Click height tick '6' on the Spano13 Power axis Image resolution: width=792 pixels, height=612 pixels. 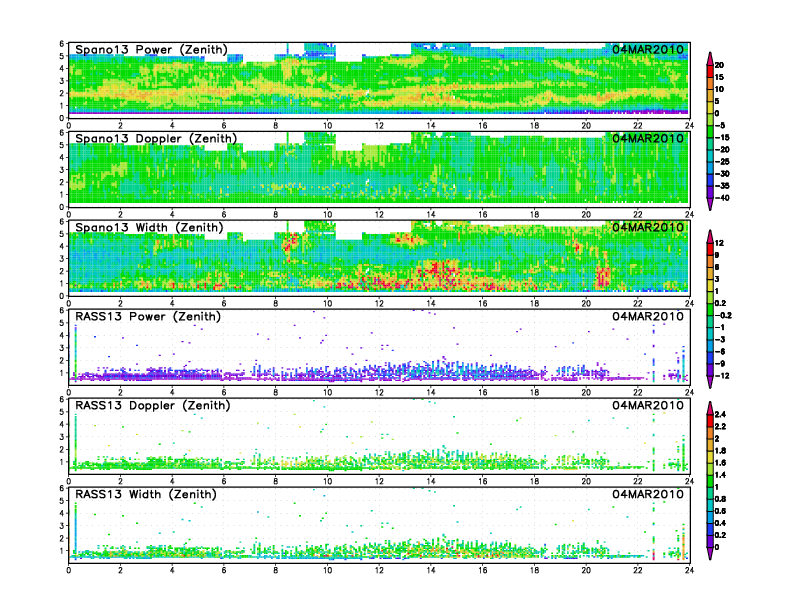click(x=62, y=43)
